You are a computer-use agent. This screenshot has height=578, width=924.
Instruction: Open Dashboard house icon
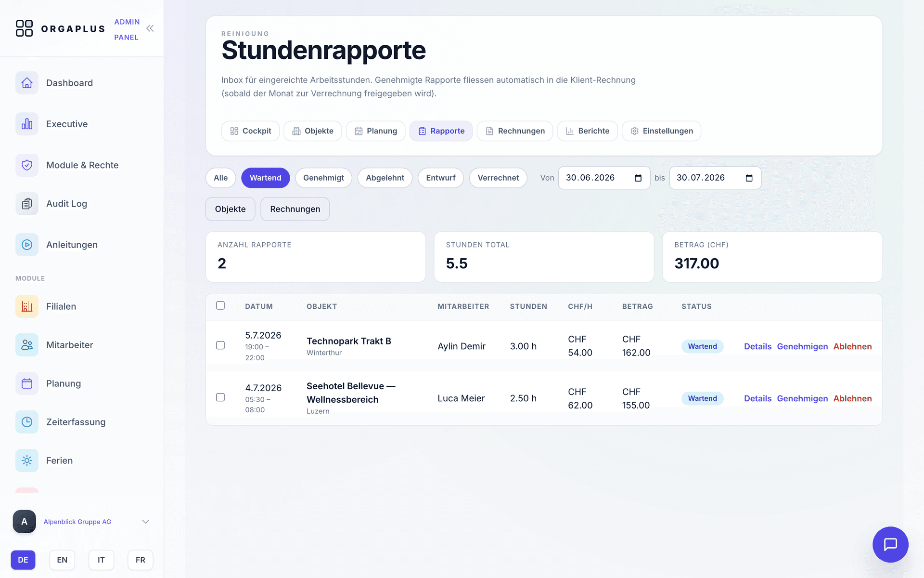[27, 83]
